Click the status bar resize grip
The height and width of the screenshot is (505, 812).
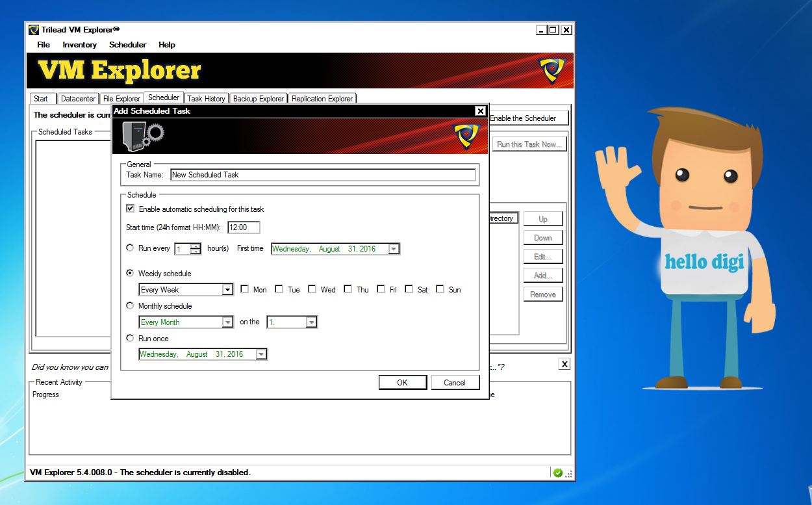569,474
